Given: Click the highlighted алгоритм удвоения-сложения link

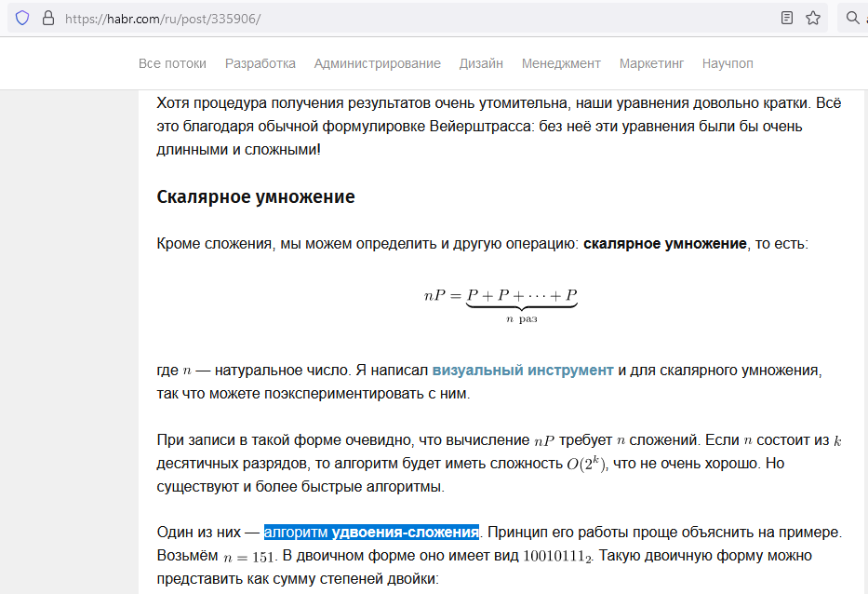Looking at the screenshot, I should point(371,533).
